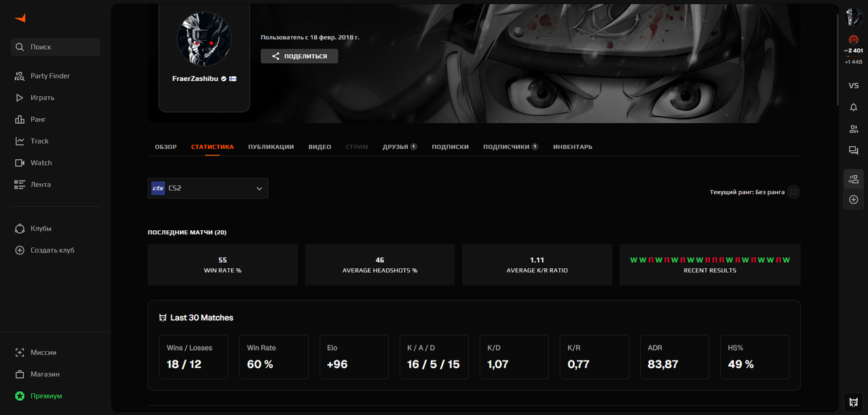The image size is (868, 415).
Task: Click the red Elo level icon
Action: [854, 39]
